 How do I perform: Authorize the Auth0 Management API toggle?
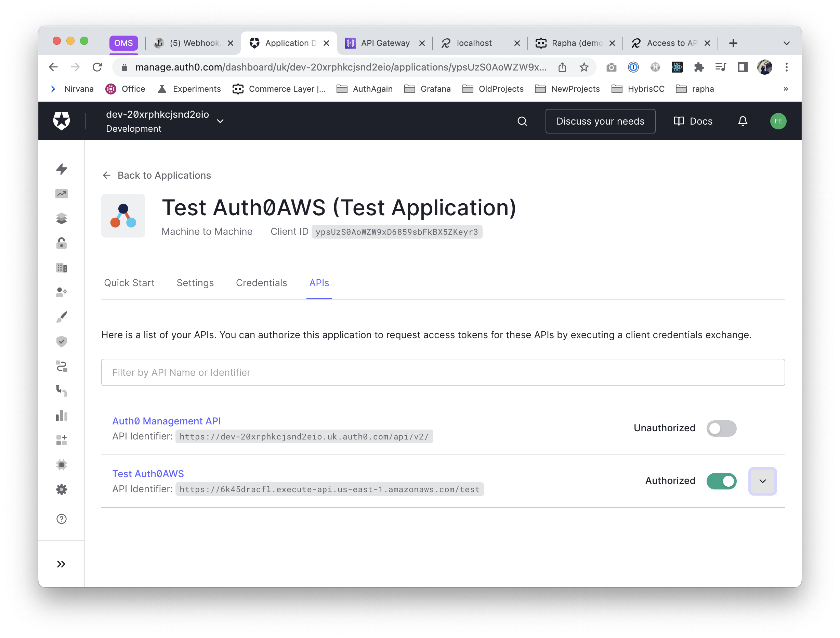coord(721,428)
